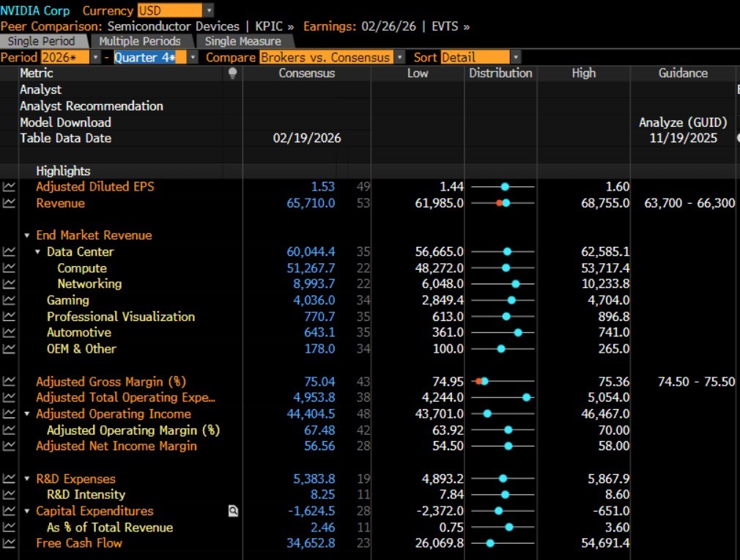The height and width of the screenshot is (560, 740).
Task: Open the chart icon for Automotive row
Action: (x=9, y=333)
